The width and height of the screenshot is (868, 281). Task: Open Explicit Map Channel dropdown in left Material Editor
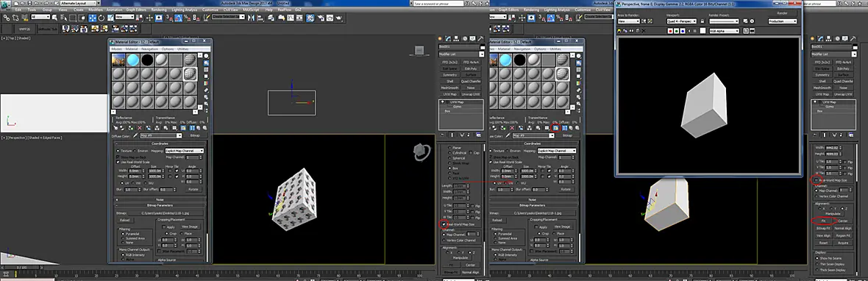(185, 151)
